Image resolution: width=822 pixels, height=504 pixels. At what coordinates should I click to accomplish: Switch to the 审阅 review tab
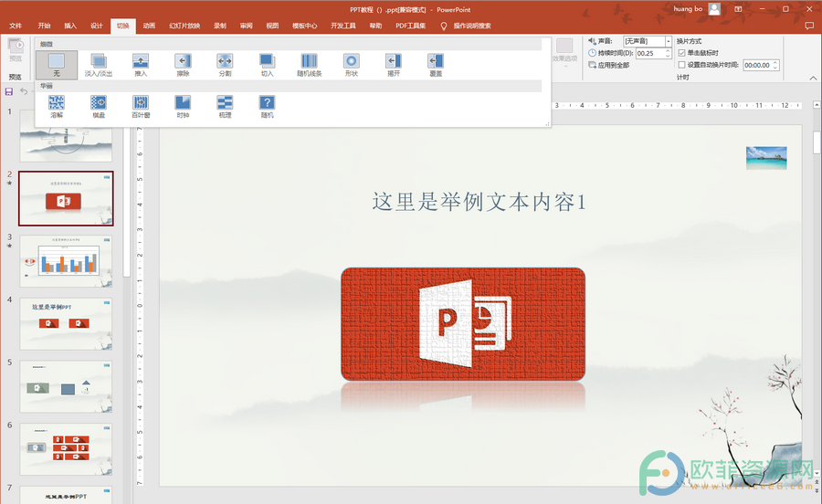click(x=247, y=26)
